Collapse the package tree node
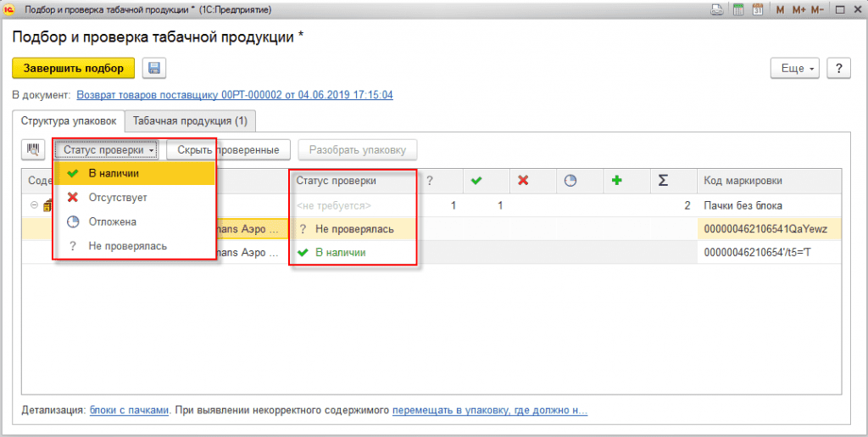 coord(34,205)
